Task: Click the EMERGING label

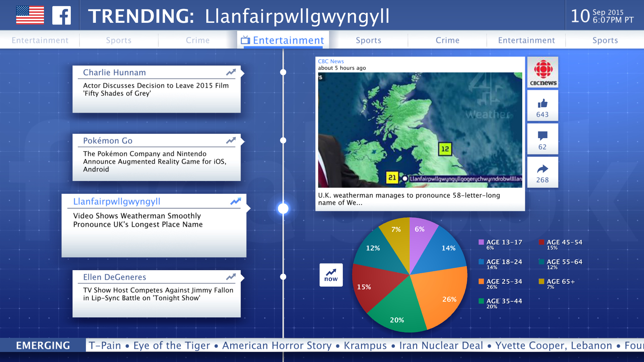Action: click(x=43, y=345)
